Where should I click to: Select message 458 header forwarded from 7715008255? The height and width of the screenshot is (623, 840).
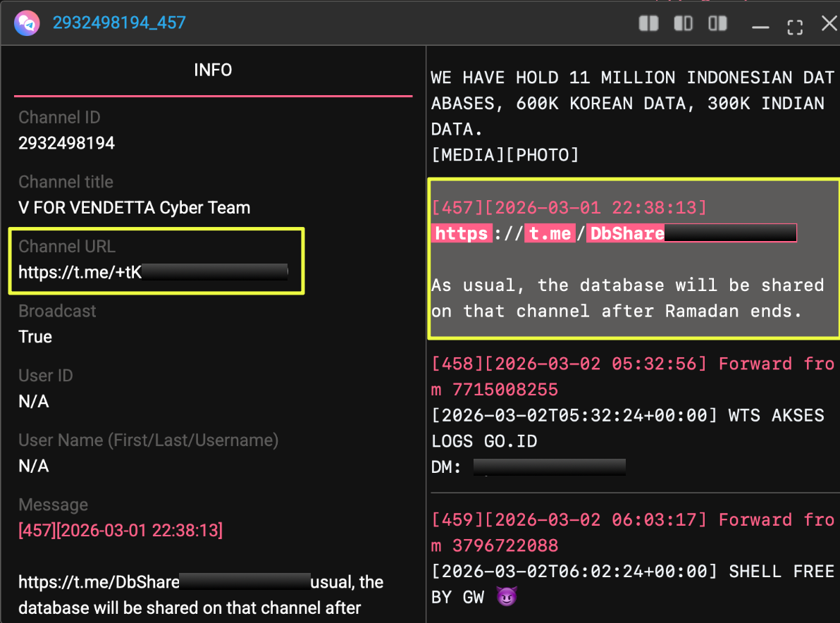[631, 376]
